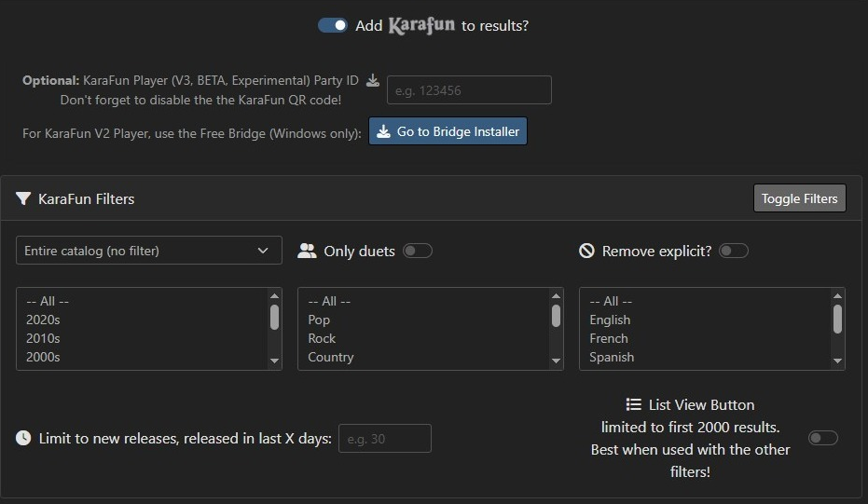The image size is (868, 504).
Task: Click the duets people icon
Action: click(307, 252)
